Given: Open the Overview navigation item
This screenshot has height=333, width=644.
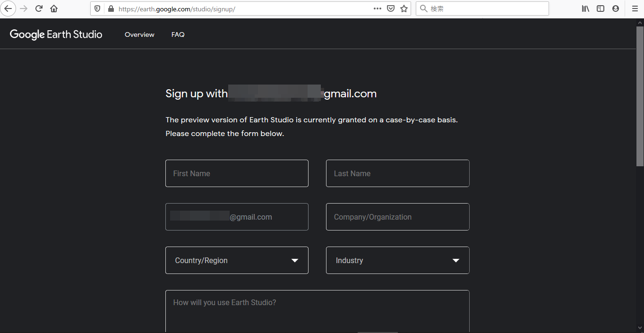Looking at the screenshot, I should pos(139,34).
